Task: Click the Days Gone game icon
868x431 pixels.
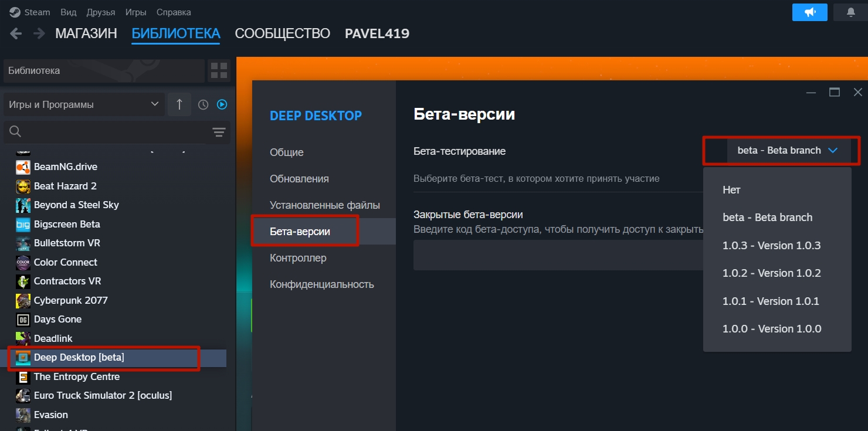Action: tap(23, 320)
